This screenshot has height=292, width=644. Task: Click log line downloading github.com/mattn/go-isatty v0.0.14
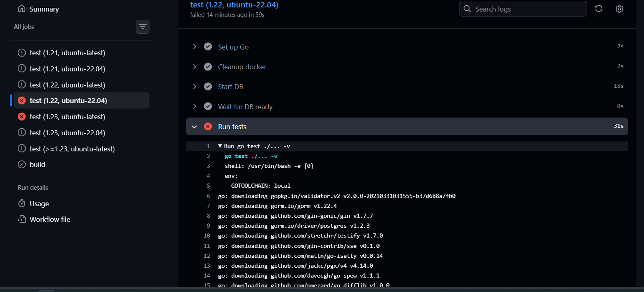coord(301,256)
